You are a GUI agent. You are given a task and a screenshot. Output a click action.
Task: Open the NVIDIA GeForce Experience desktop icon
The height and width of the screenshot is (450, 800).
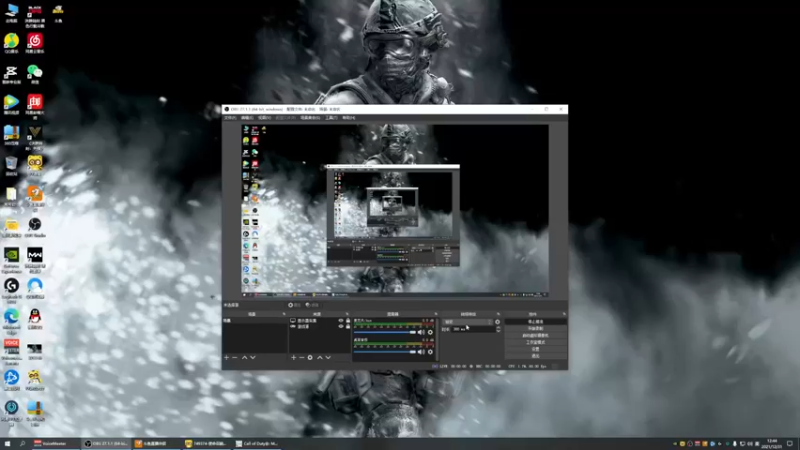[x=11, y=260]
